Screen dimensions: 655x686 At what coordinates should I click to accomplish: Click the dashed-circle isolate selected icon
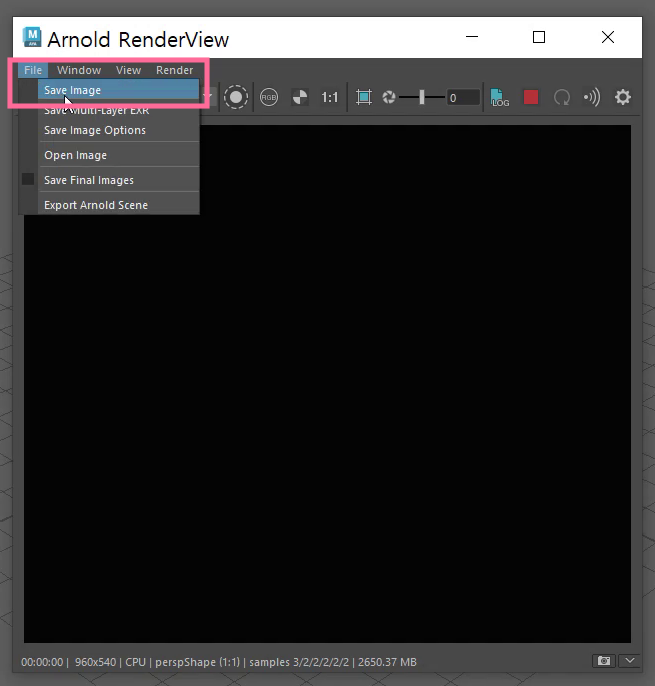pyautogui.click(x=236, y=97)
